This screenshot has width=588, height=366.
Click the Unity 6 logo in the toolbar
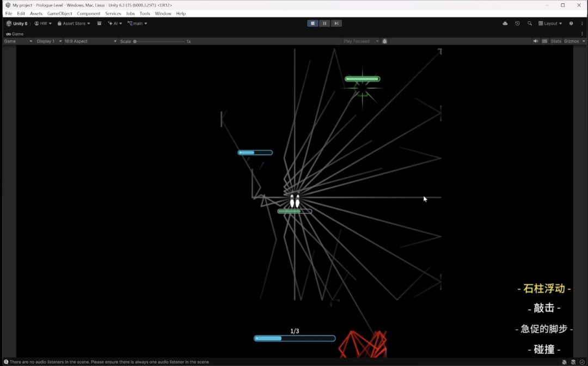16,23
